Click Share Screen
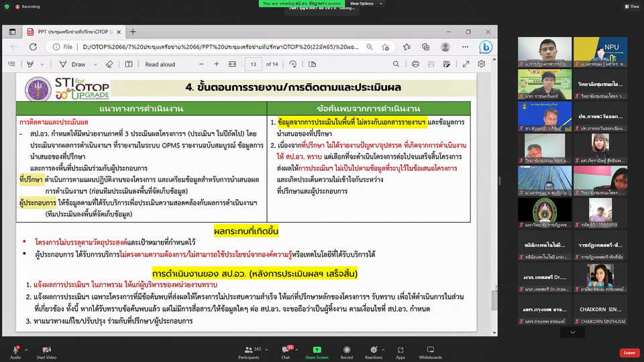This screenshot has height=362, width=644. (x=317, y=352)
